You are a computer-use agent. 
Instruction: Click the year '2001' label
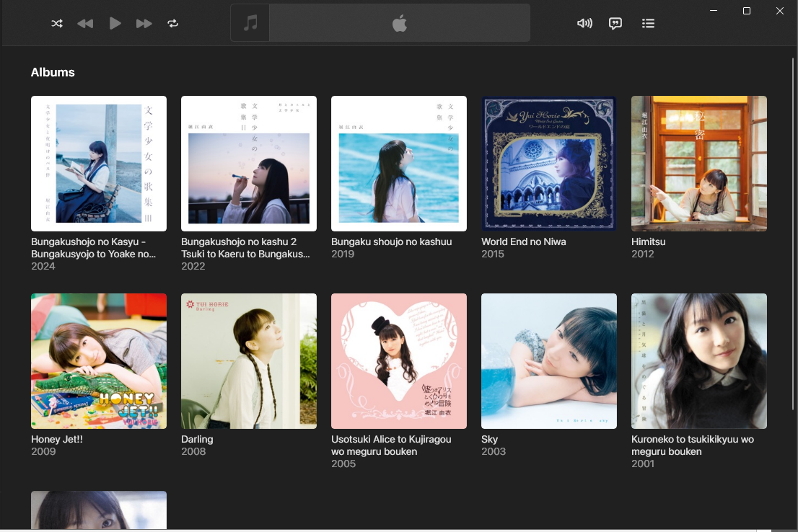click(x=643, y=464)
